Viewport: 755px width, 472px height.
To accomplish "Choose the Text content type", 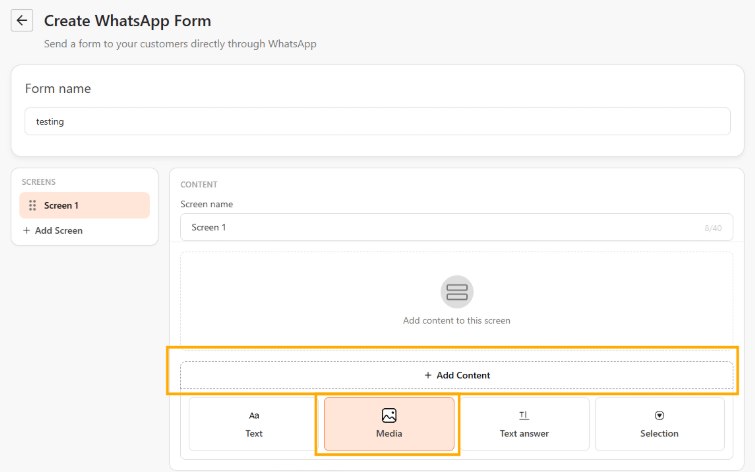I will [254, 424].
